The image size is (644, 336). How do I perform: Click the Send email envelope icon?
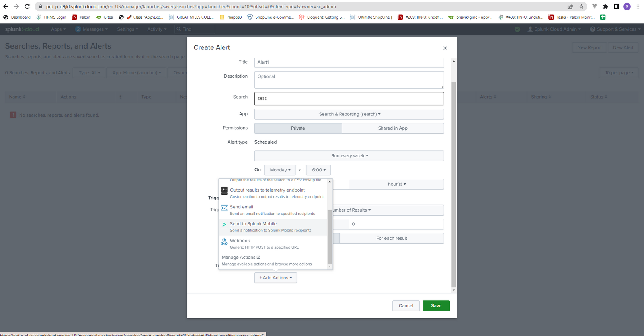[x=224, y=208]
